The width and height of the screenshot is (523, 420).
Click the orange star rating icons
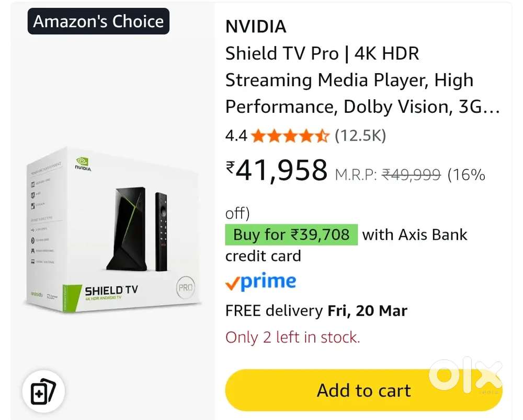[x=290, y=136]
